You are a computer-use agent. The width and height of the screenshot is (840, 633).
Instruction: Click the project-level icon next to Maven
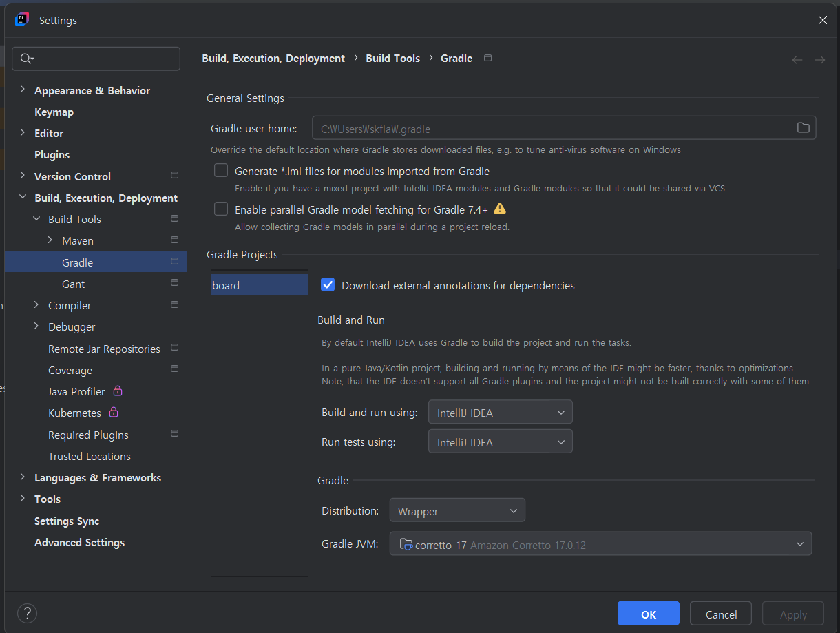point(174,240)
